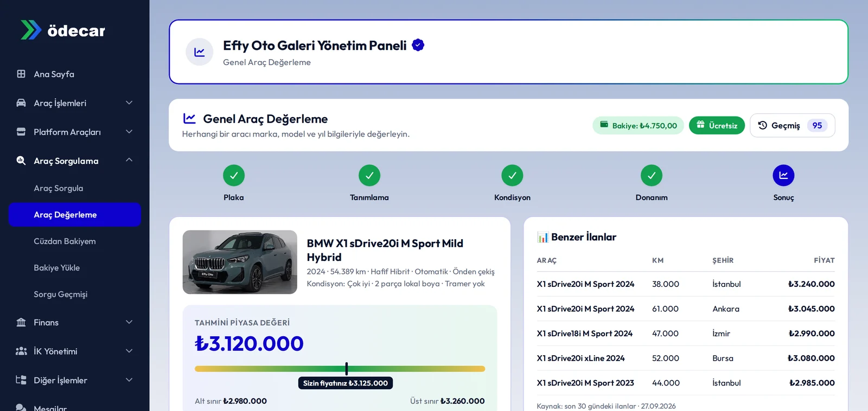Image resolution: width=868 pixels, height=411 pixels.
Task: Click the ₺3.045.000 Ankara listing price
Action: [812, 309]
